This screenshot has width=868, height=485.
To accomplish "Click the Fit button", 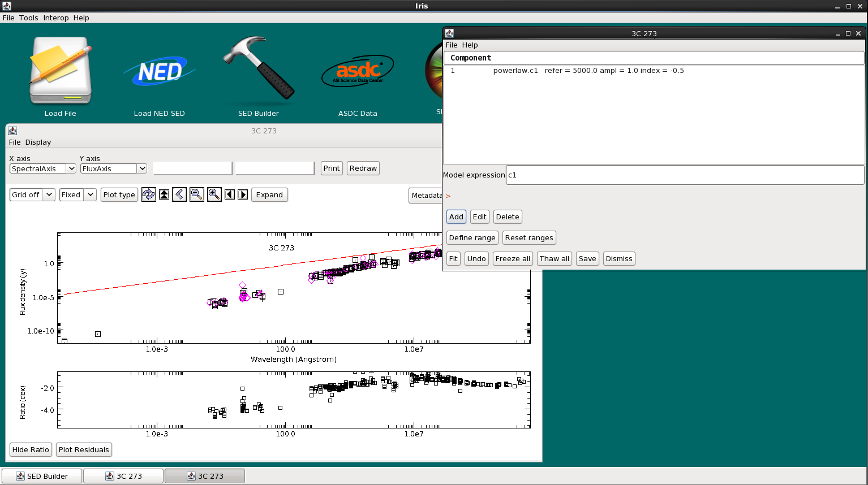I will coord(453,258).
